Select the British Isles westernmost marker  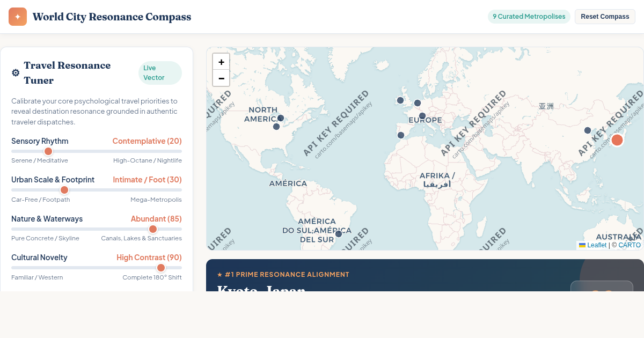coord(400,100)
